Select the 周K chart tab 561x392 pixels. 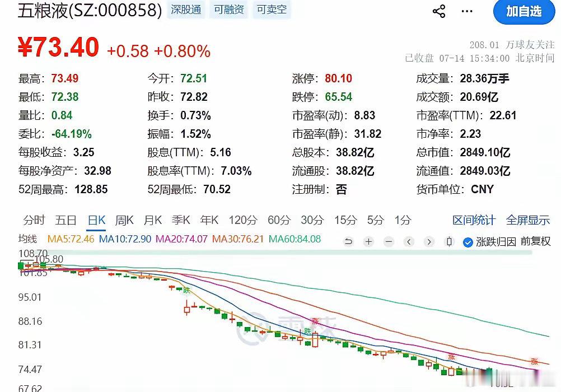coord(124,220)
